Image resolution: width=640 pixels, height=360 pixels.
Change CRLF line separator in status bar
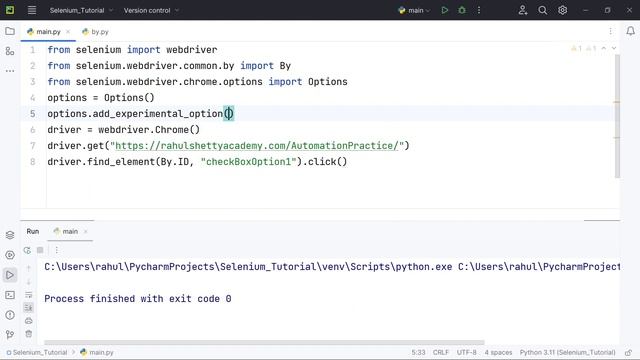(441, 353)
